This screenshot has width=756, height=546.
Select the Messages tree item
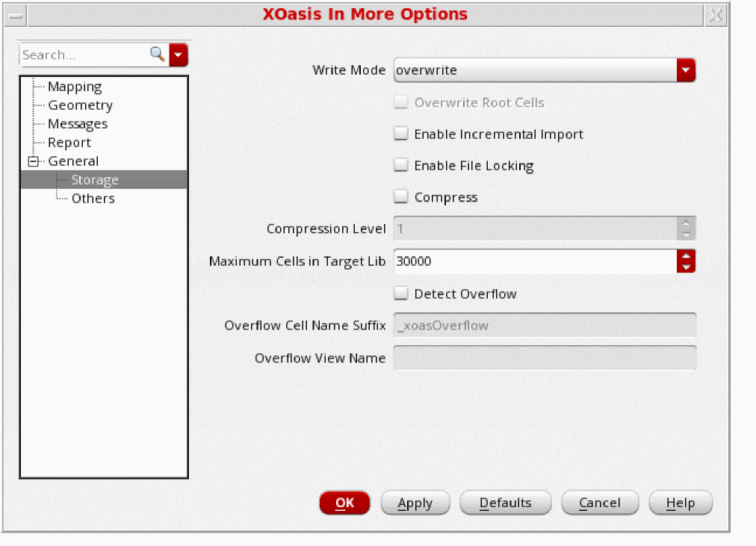point(78,124)
